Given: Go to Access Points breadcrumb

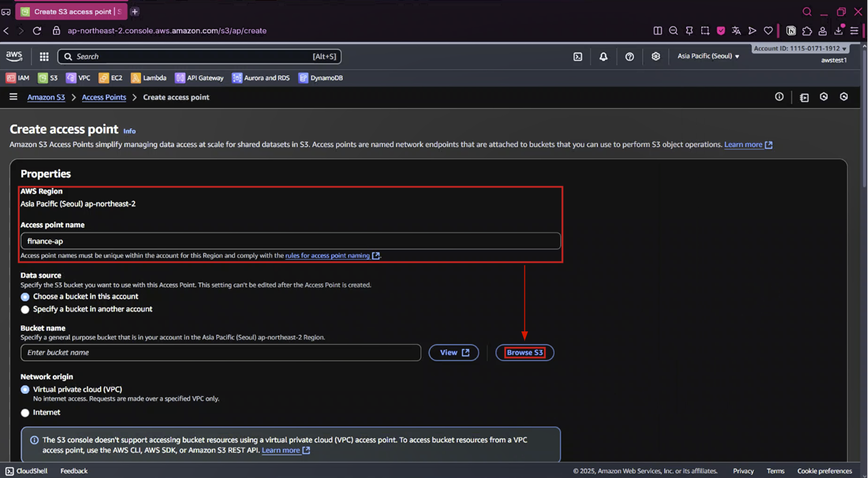Looking at the screenshot, I should pyautogui.click(x=104, y=97).
